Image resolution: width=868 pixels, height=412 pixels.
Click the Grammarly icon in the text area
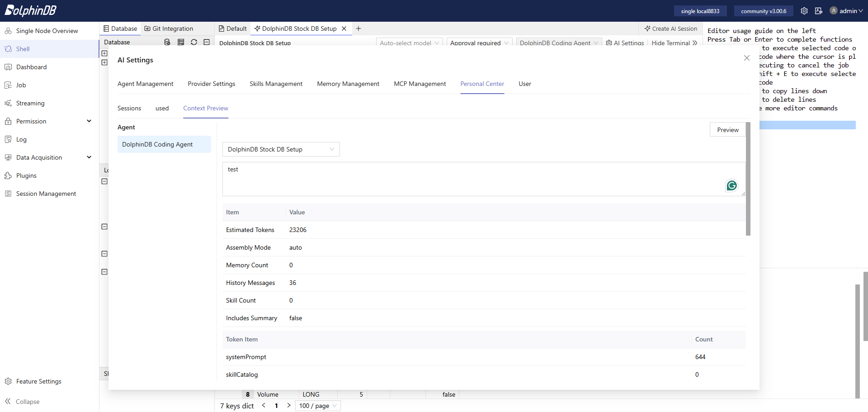732,185
